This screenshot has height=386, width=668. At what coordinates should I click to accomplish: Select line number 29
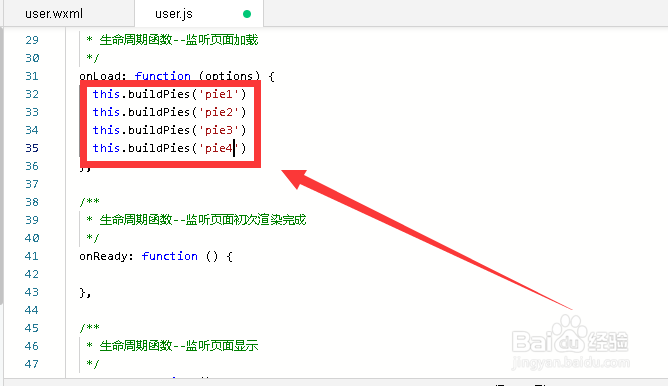tap(32, 40)
